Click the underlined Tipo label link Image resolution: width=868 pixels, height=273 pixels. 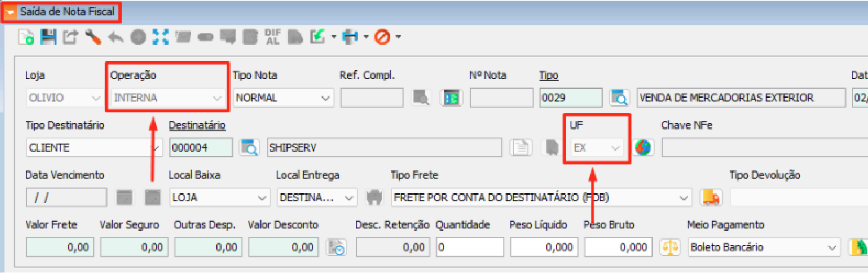coord(548,75)
